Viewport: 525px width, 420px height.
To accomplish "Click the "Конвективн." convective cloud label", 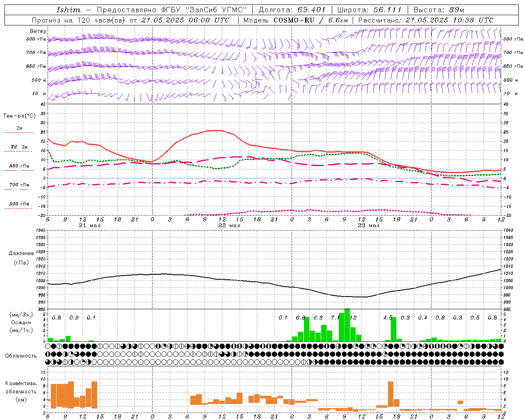I will click(x=21, y=383).
